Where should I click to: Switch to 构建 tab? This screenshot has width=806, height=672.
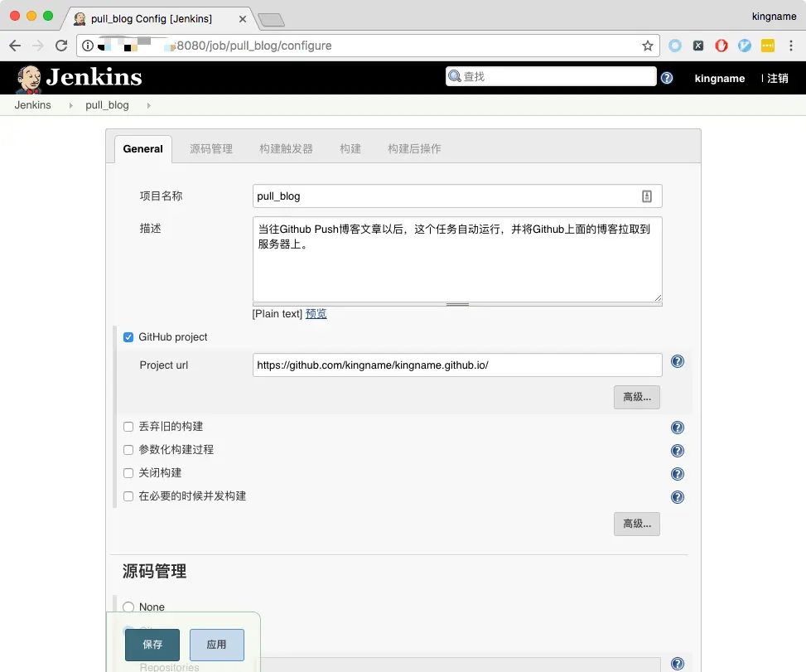pyautogui.click(x=350, y=149)
